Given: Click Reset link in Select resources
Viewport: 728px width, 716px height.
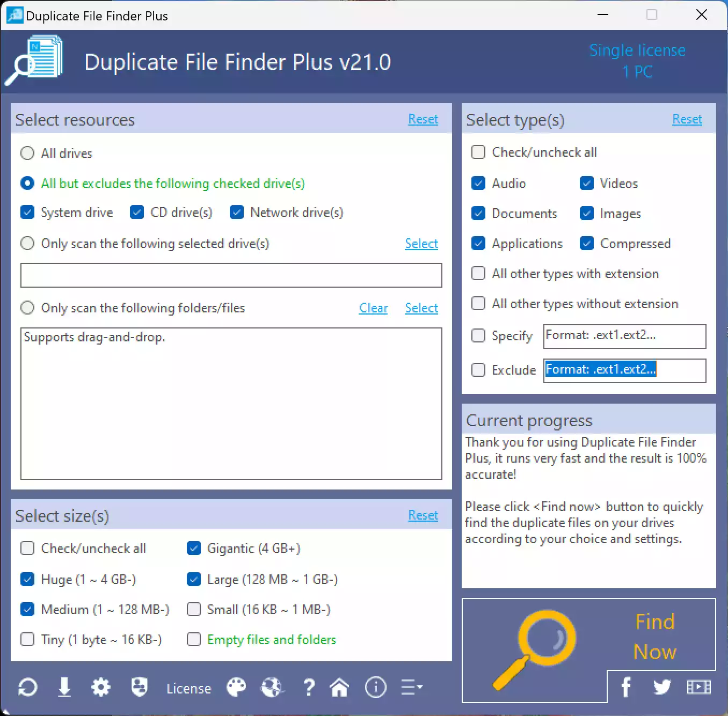Looking at the screenshot, I should click(423, 119).
